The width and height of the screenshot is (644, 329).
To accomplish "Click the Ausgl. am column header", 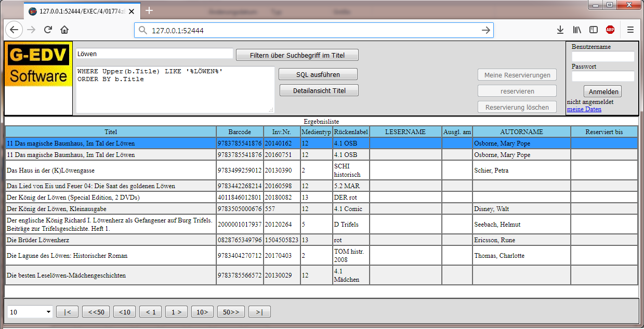I will point(457,132).
